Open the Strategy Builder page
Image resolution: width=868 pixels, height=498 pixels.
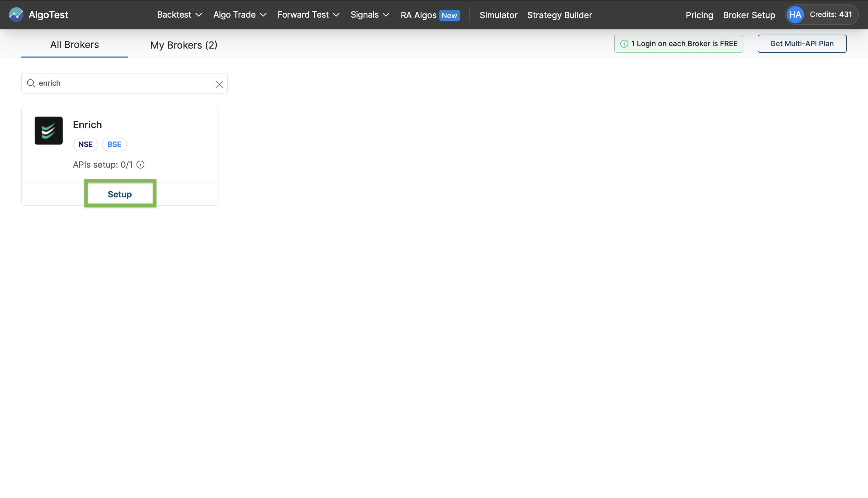point(559,15)
